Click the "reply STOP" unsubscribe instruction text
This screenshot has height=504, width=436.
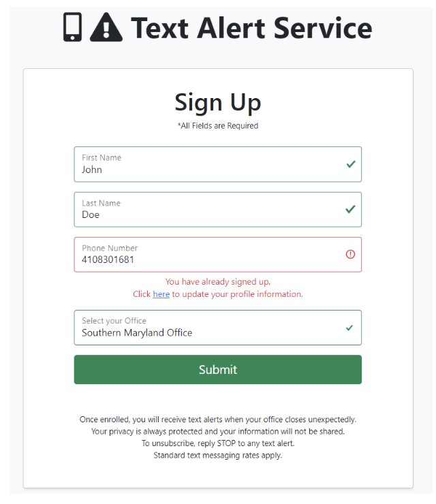pos(218,443)
